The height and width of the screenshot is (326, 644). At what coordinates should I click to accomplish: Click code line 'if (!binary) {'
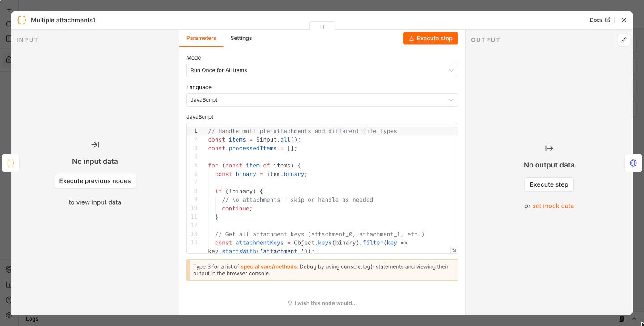(239, 191)
